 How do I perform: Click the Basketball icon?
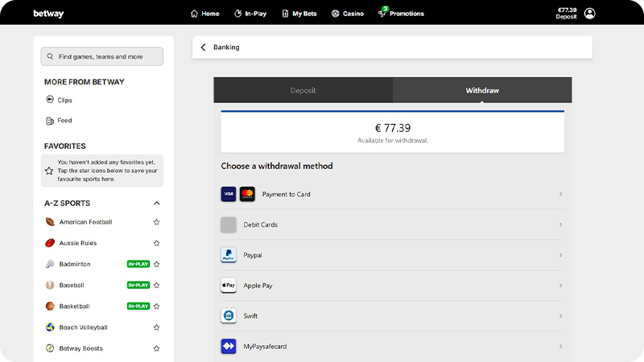(x=50, y=306)
